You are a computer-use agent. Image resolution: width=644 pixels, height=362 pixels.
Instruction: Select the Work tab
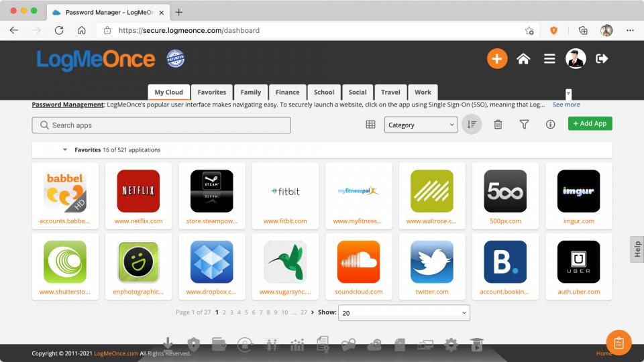[x=423, y=93]
